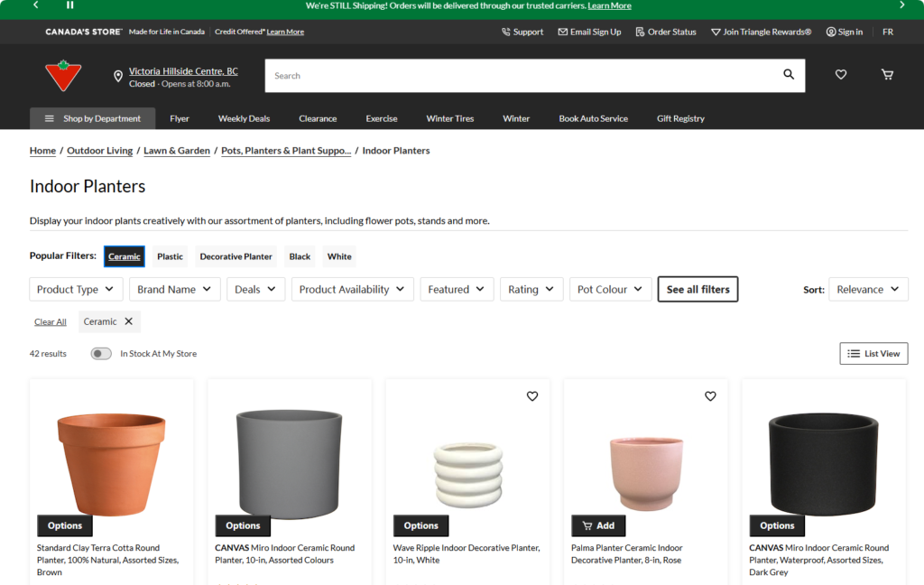Open Shop by Department menu

(93, 118)
